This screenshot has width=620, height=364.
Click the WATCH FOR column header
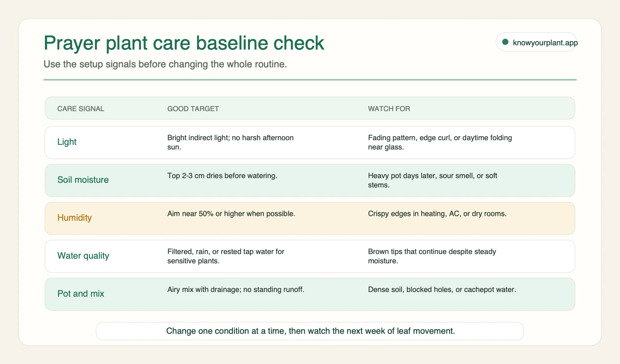(389, 109)
